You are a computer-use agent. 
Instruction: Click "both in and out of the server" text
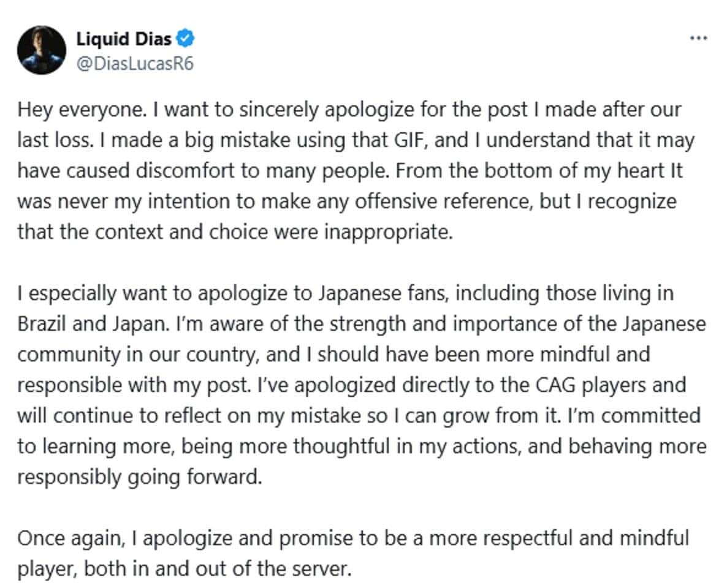click(216, 569)
